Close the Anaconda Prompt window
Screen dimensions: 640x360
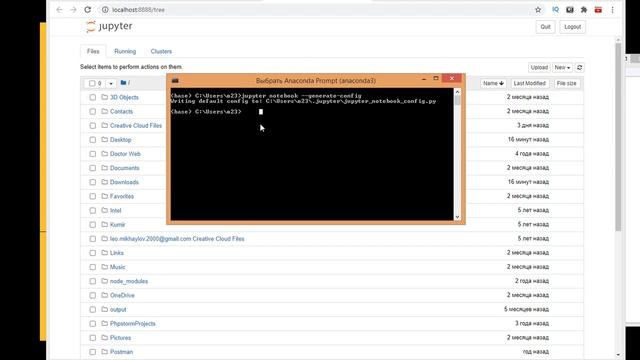tap(451, 78)
